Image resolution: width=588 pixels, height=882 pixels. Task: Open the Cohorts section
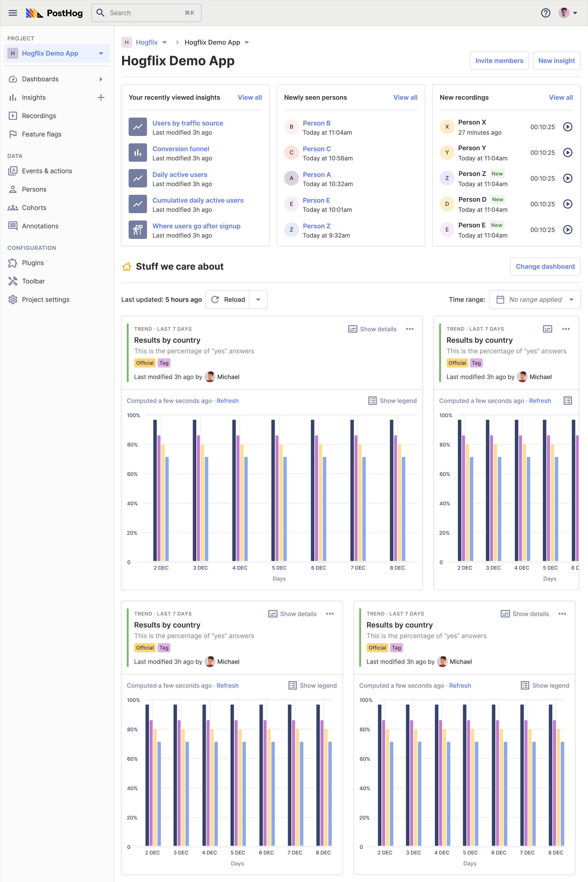pyautogui.click(x=34, y=207)
